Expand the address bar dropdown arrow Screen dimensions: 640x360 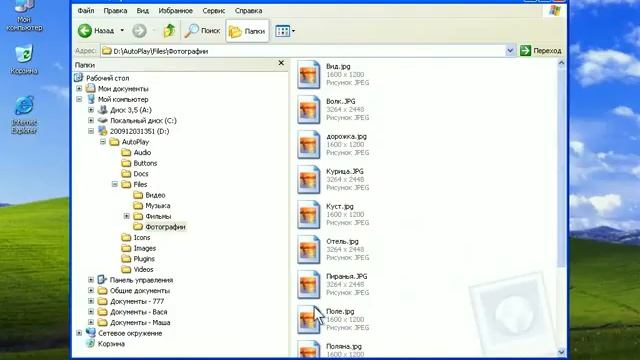(510, 51)
